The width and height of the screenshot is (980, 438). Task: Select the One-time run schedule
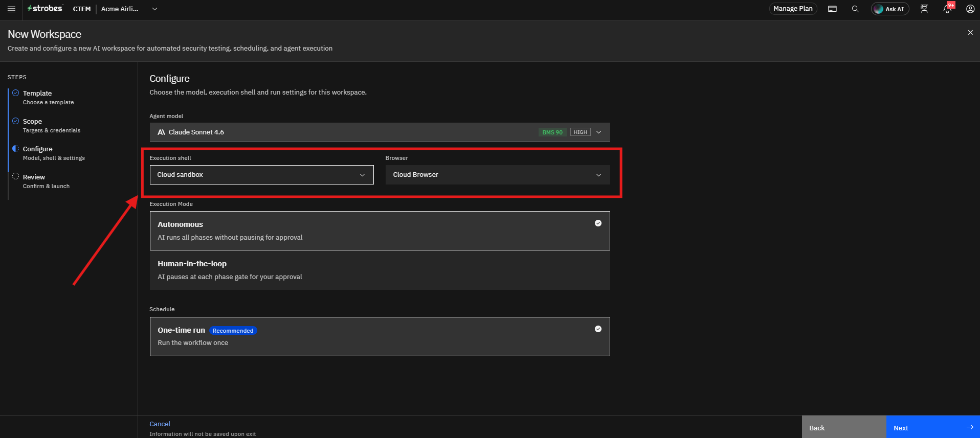tap(380, 336)
